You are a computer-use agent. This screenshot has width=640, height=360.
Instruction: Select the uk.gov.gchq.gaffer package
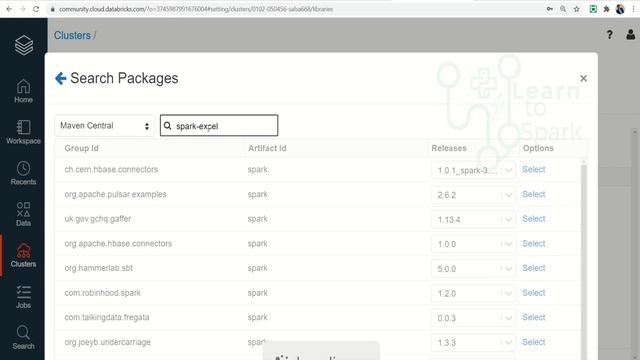tap(533, 219)
